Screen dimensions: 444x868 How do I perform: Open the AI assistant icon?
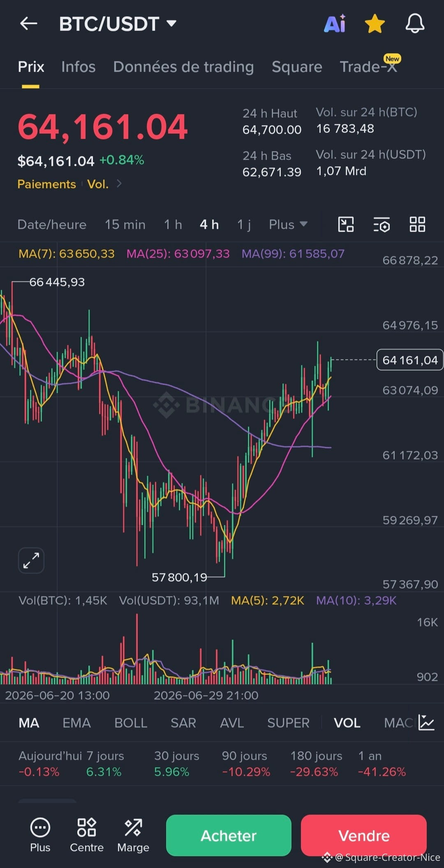tap(335, 23)
